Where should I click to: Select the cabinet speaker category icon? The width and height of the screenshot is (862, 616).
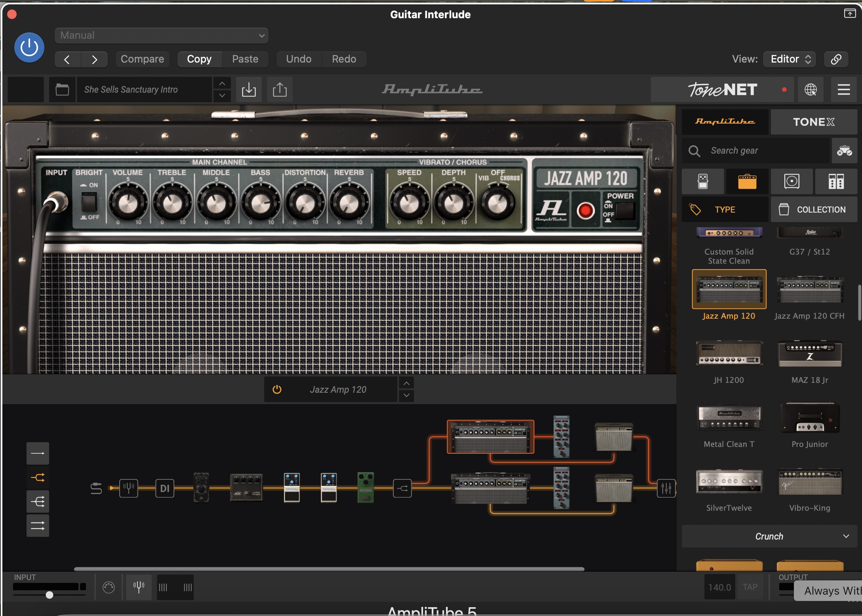coord(791,181)
